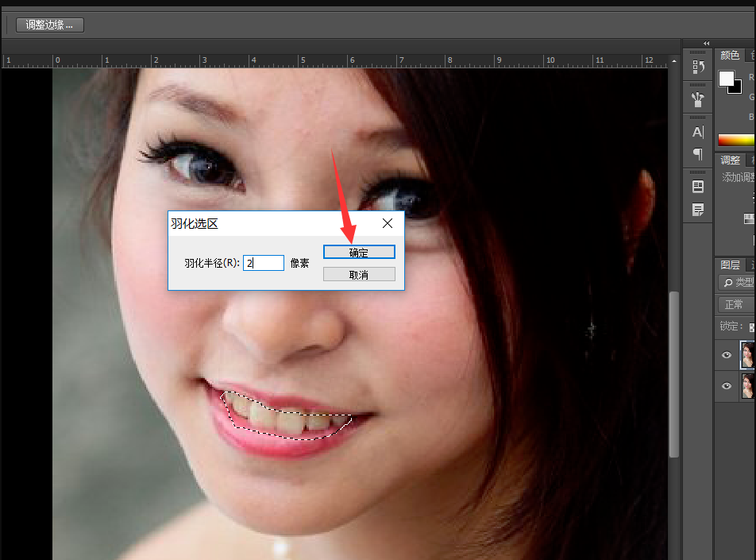The height and width of the screenshot is (560, 756).
Task: Open the Character panel icon
Action: click(698, 132)
